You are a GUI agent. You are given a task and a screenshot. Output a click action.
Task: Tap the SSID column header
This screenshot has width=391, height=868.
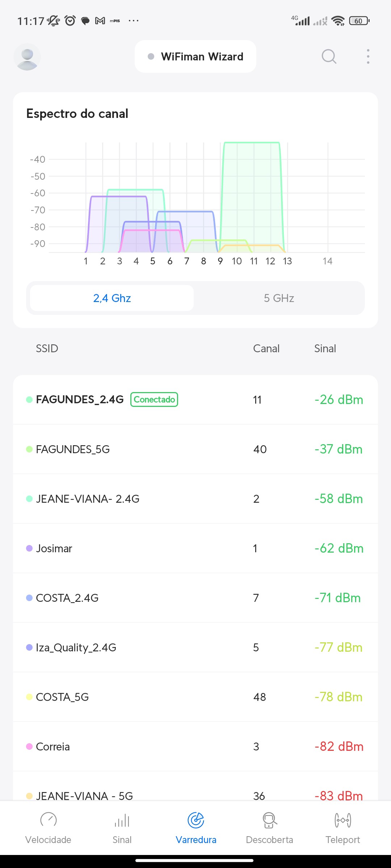[x=47, y=348]
